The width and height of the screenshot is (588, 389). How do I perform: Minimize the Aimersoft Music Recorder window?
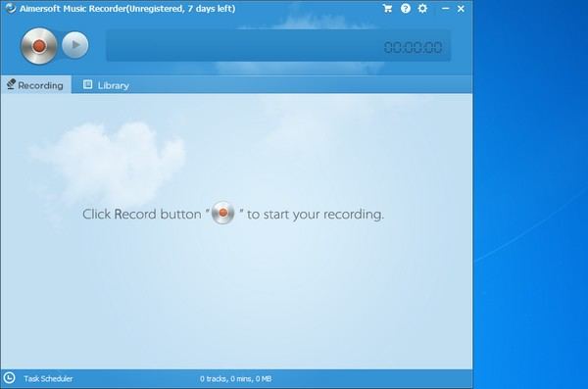pyautogui.click(x=445, y=8)
